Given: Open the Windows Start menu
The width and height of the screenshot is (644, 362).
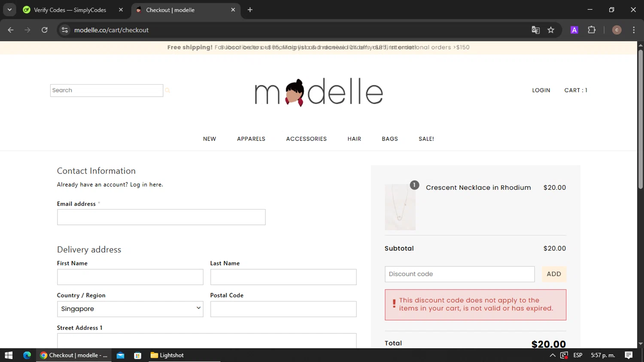Looking at the screenshot, I should 9,356.
